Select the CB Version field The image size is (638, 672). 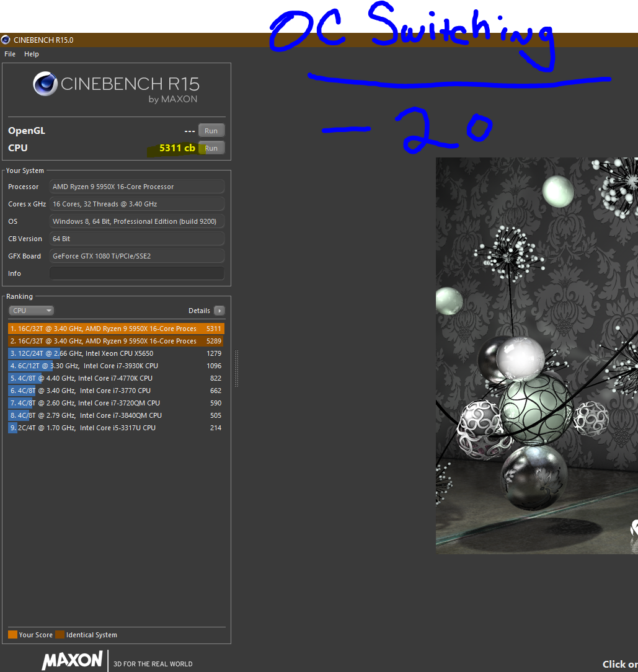(x=137, y=239)
